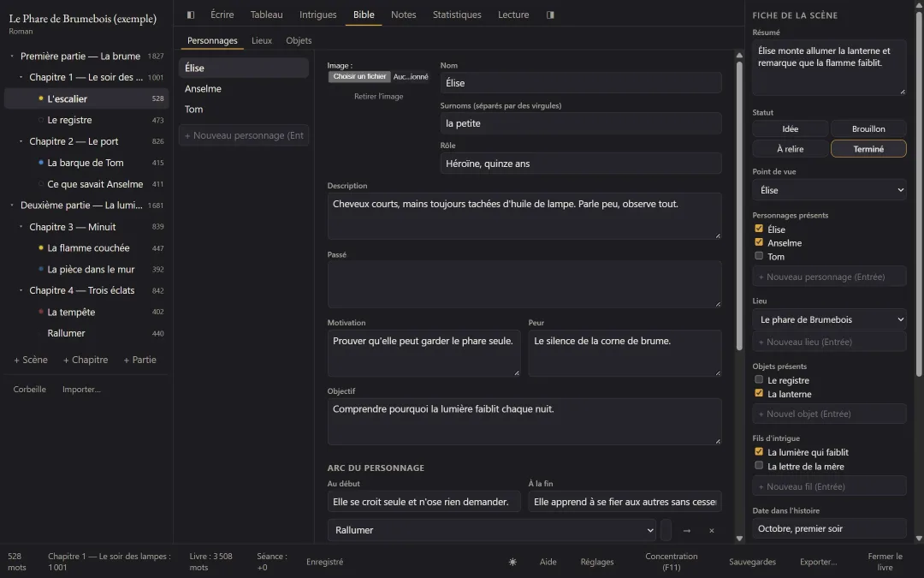Click the Retirer l'image link

[378, 96]
